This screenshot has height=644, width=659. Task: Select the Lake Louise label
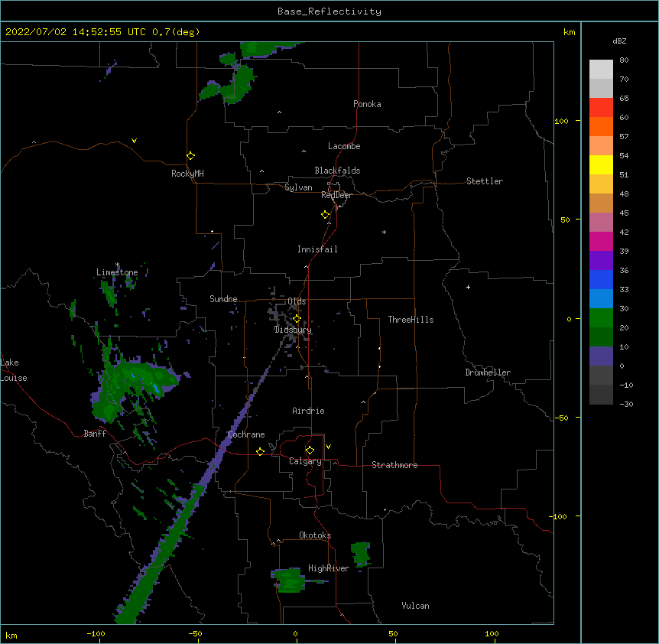tap(14, 370)
